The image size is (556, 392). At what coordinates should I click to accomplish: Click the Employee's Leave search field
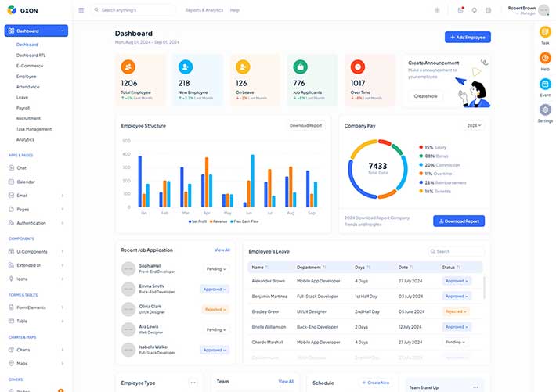tap(458, 251)
